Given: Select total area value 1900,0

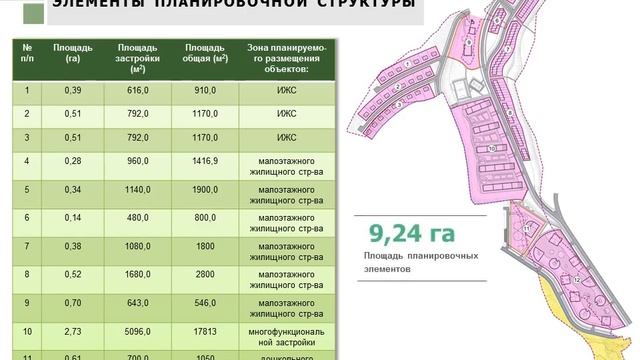Looking at the screenshot, I should point(205,190).
